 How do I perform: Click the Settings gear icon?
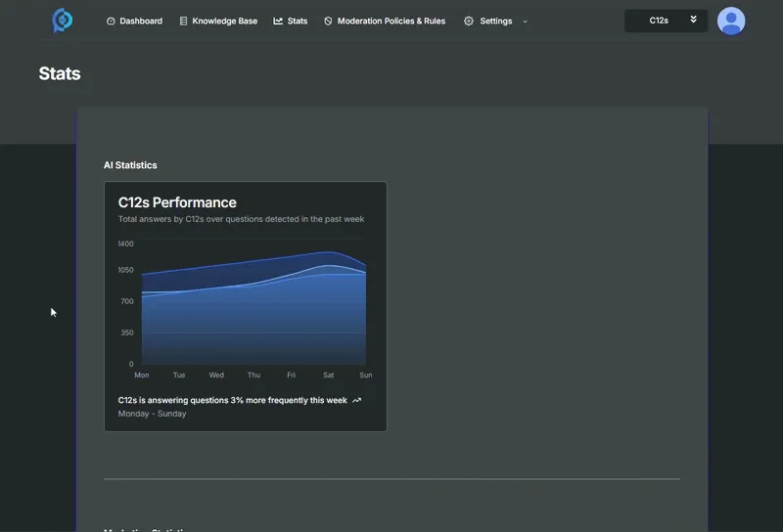pyautogui.click(x=469, y=21)
